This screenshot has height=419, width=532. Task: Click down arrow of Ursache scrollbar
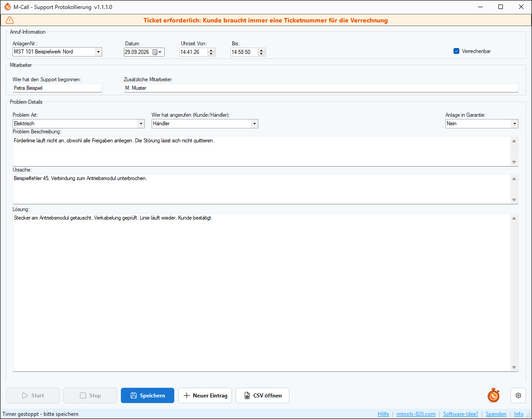click(514, 200)
